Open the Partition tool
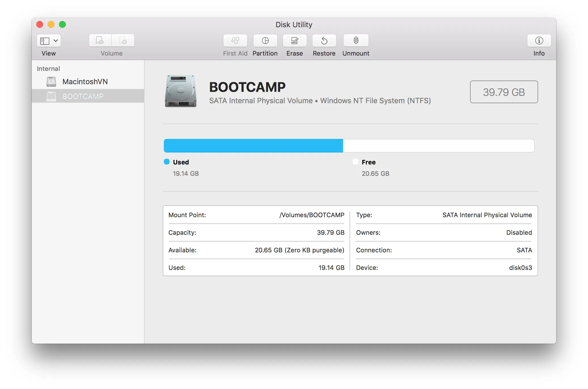The image size is (588, 389). pyautogui.click(x=265, y=41)
